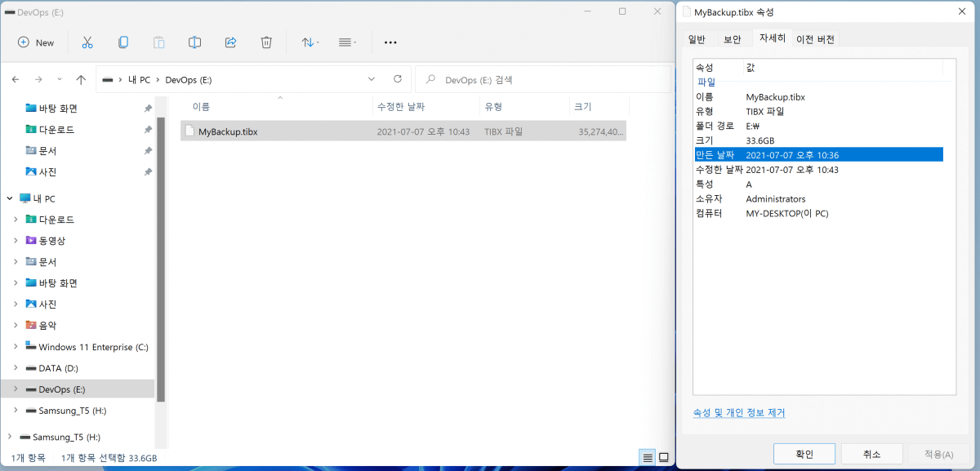Screen dimensions: 980x471
Task: Click the Paste clipboard icon
Action: point(159,42)
